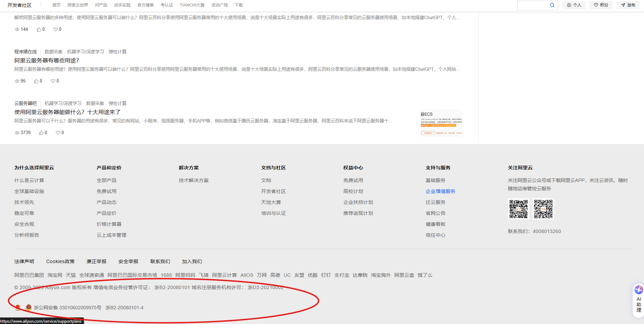Open 探索云世界 navigation item
The image size is (644, 324).
(78, 5)
